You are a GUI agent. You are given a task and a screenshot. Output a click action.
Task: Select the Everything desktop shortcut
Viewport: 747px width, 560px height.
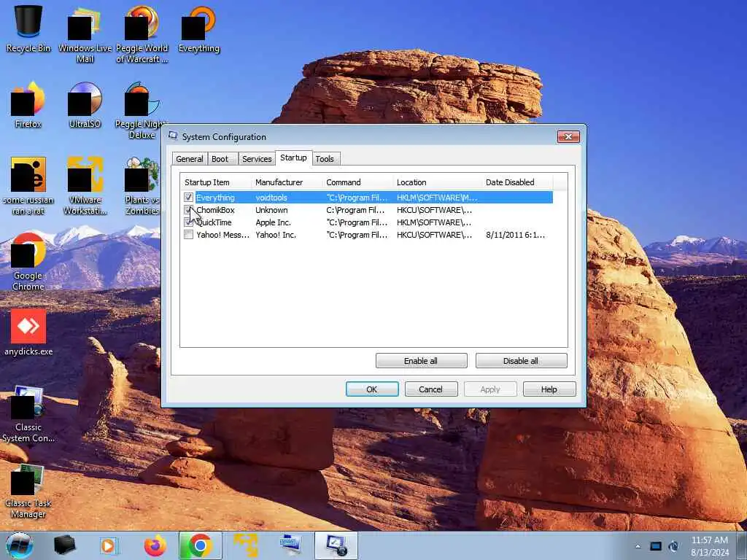tap(198, 28)
